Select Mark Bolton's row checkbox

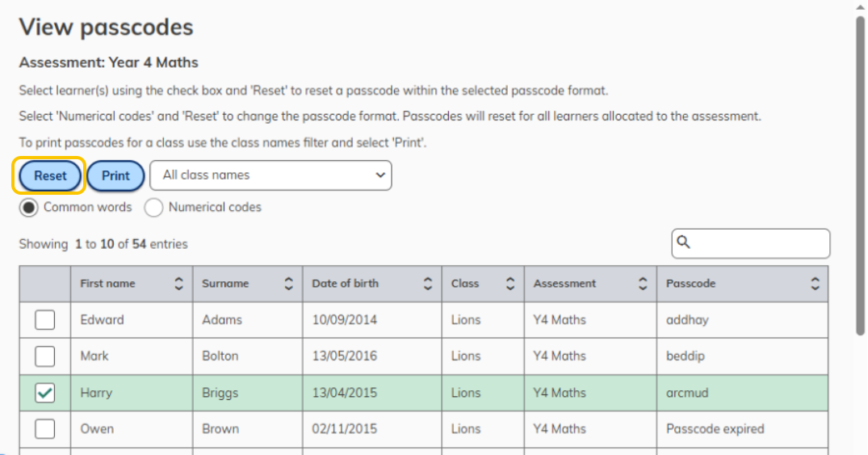tap(45, 356)
